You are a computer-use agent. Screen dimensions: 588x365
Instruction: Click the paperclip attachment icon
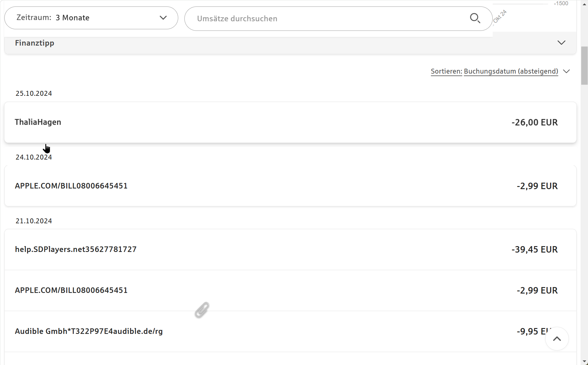[202, 310]
